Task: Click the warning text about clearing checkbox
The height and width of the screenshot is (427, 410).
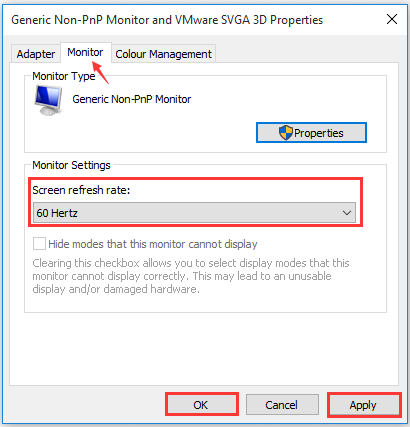Action: pyautogui.click(x=191, y=276)
